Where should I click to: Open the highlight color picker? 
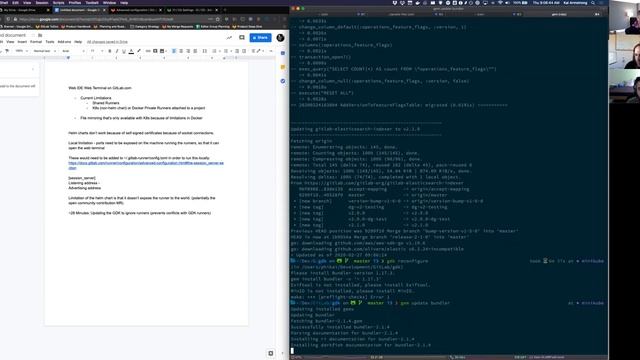point(139,51)
